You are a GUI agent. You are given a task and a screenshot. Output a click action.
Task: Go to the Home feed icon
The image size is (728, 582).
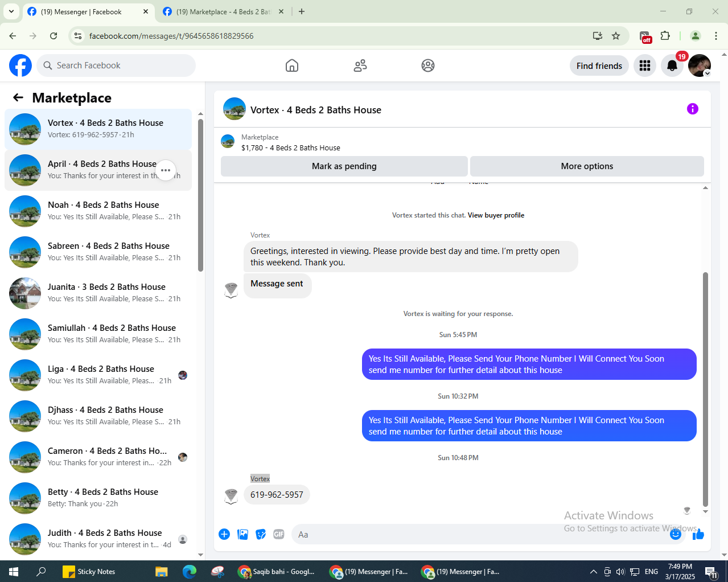pos(292,65)
